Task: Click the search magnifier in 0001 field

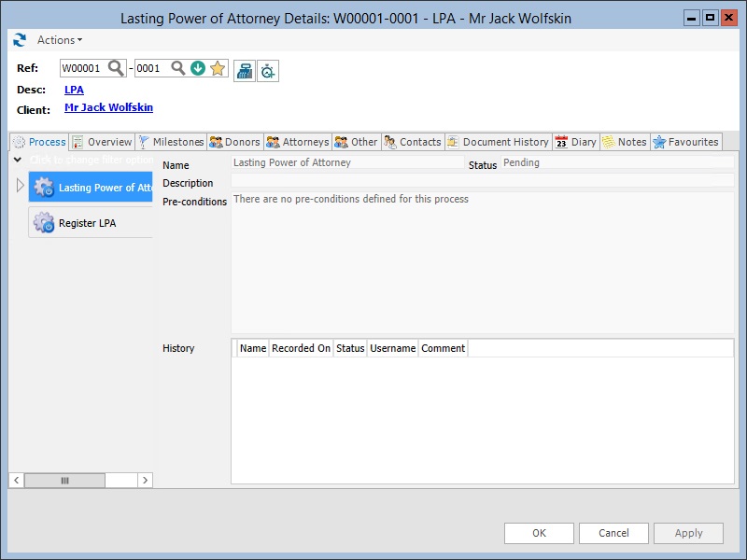Action: (177, 68)
